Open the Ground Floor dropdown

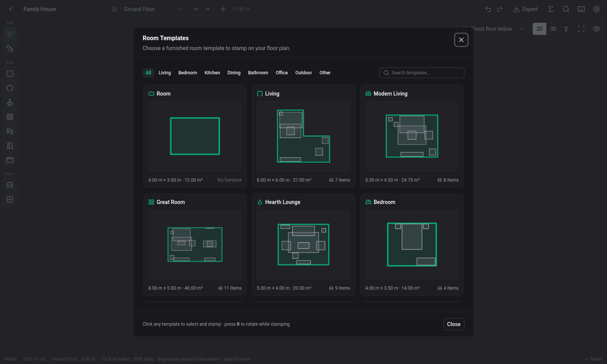(x=153, y=9)
